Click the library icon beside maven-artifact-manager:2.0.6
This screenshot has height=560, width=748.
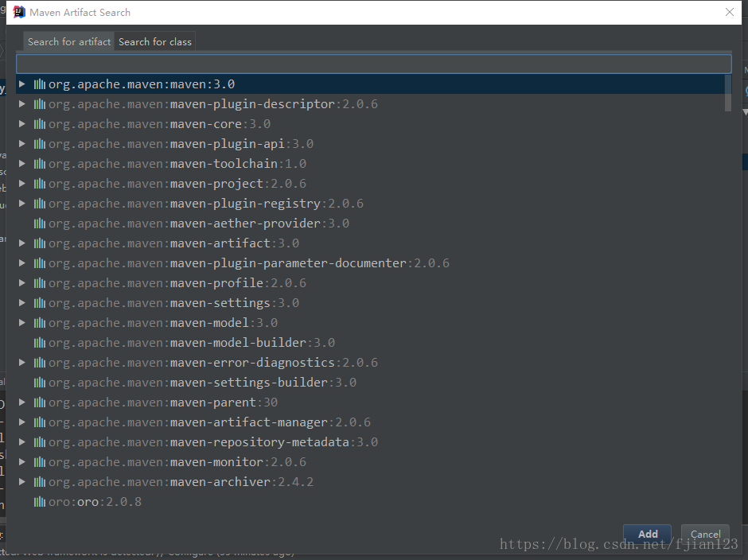(40, 422)
